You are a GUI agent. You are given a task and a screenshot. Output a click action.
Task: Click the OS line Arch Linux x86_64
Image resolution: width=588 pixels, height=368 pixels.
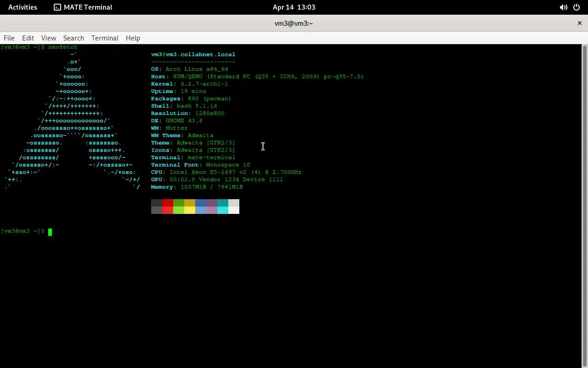190,69
